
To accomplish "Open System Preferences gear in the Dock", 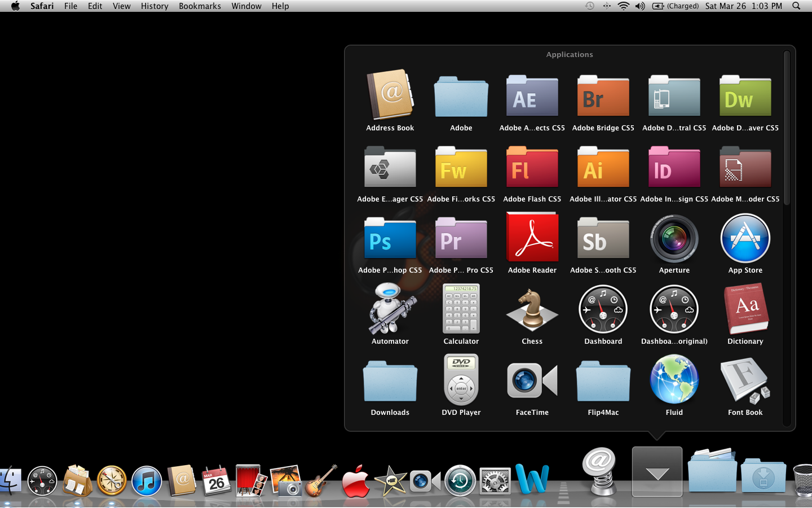I will pyautogui.click(x=495, y=481).
